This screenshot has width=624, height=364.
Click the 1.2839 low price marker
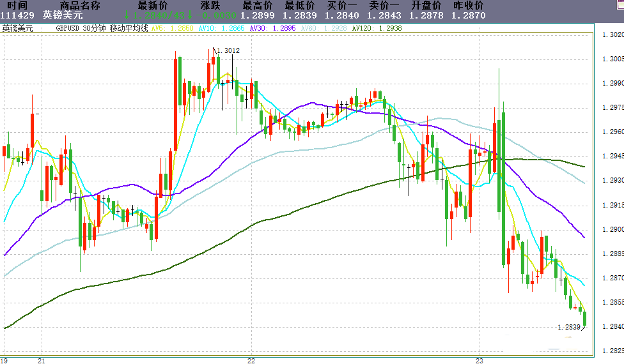pyautogui.click(x=568, y=327)
